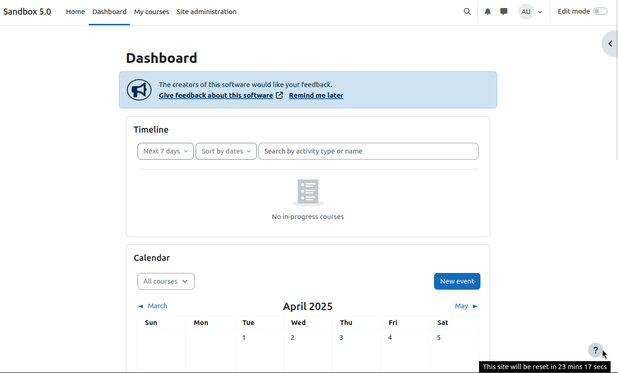Open Site administration tab
Screen dimensions: 618x373
click(x=207, y=12)
